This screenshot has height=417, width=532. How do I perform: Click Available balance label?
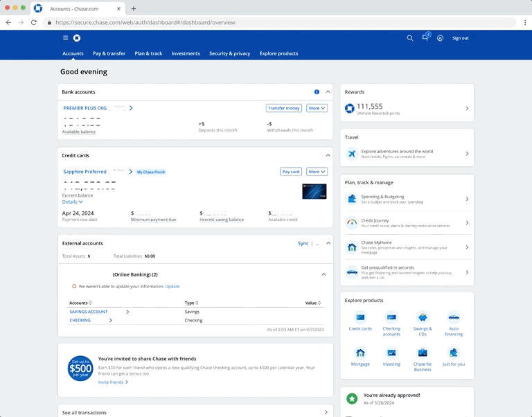pyautogui.click(x=79, y=132)
